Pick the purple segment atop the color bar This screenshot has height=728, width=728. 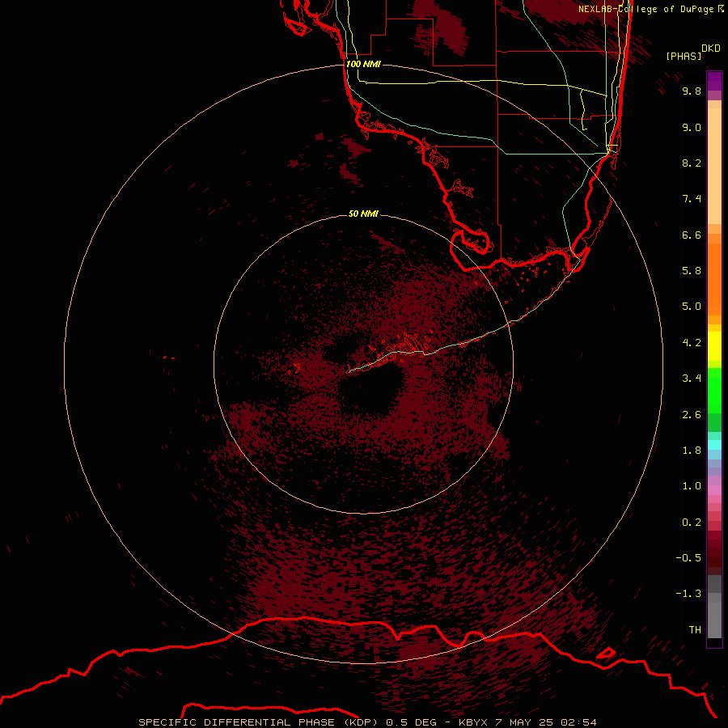[x=714, y=81]
